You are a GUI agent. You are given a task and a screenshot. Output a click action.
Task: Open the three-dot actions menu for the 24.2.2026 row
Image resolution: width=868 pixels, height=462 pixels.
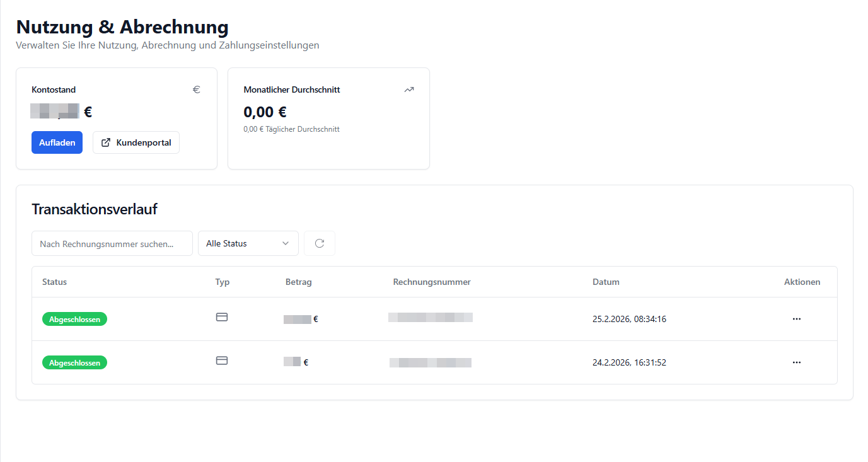[x=796, y=362]
